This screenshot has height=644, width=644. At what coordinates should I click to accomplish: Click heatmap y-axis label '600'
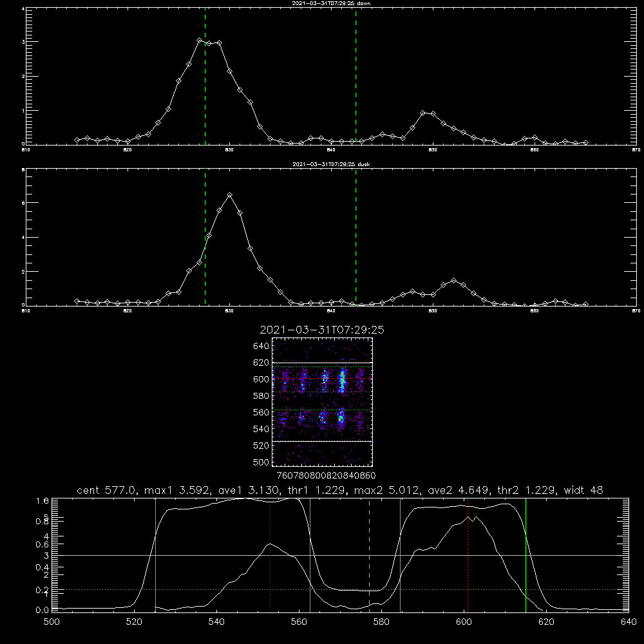tap(261, 379)
